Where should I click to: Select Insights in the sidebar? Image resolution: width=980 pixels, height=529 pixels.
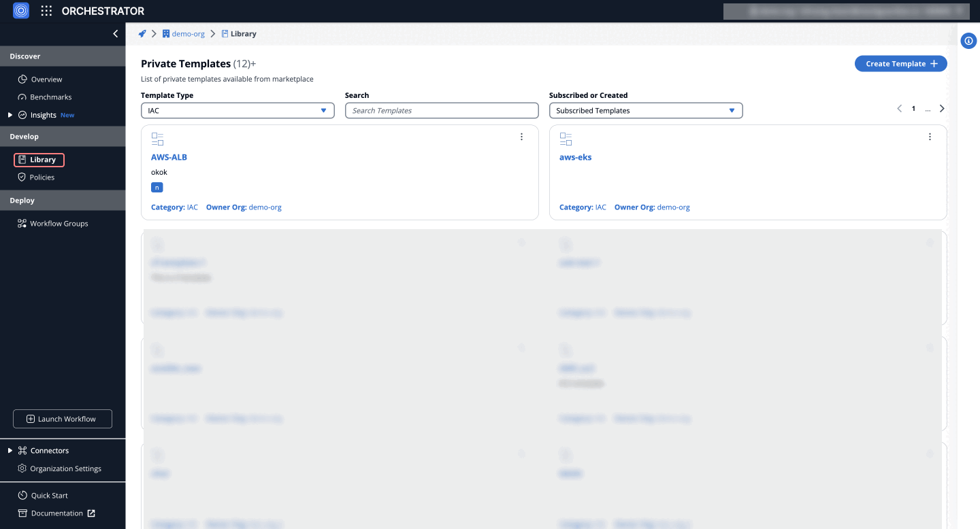pos(43,115)
